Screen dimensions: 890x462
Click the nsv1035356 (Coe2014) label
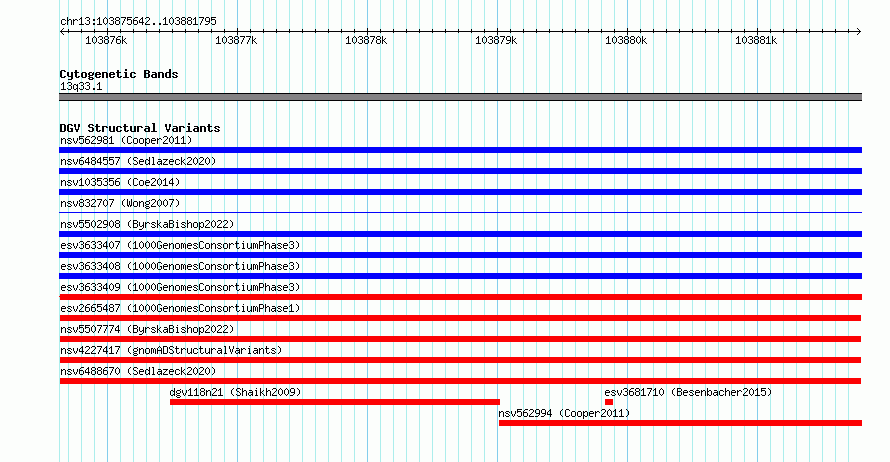click(x=120, y=182)
